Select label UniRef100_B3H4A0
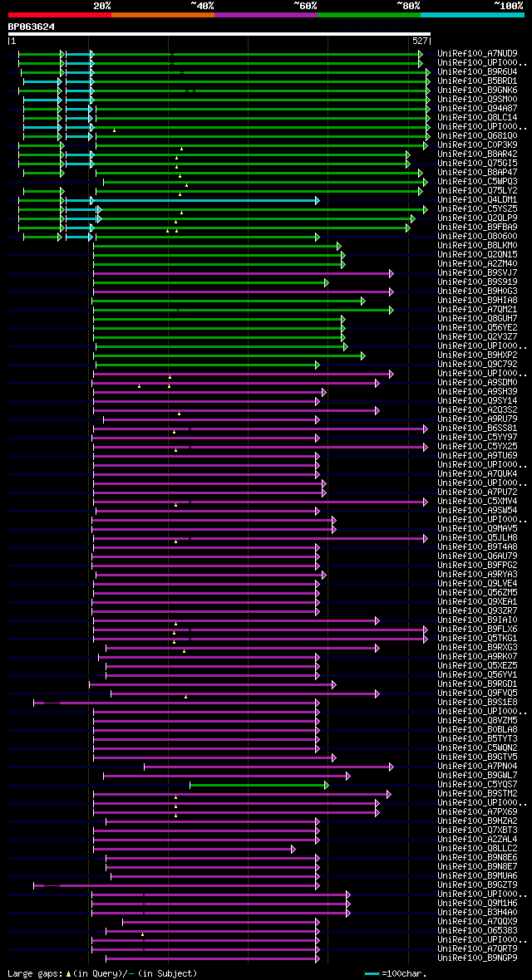The height and width of the screenshot is (980, 532). coord(477,913)
